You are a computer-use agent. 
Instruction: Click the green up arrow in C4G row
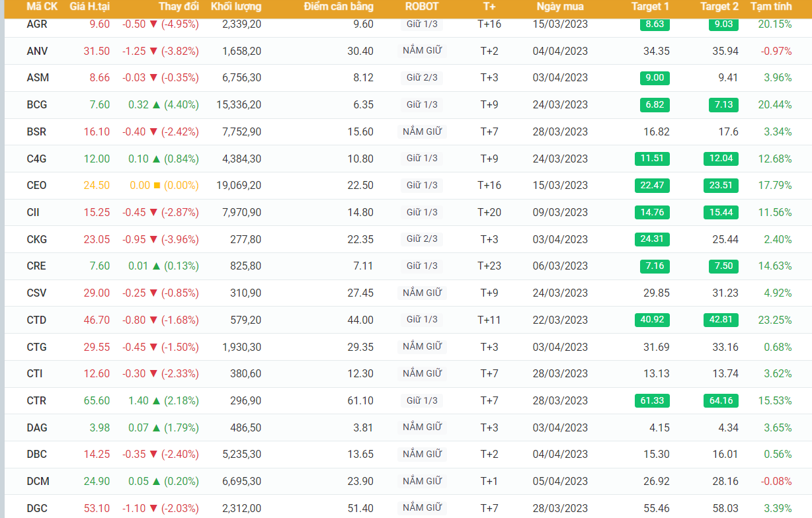click(157, 159)
